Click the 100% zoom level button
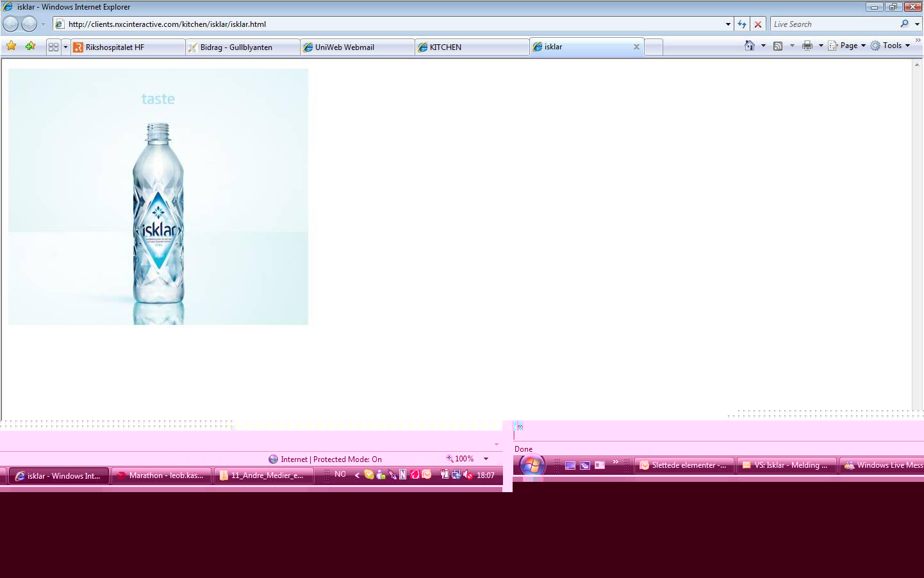Screen dimensions: 924x578 click(x=460, y=459)
